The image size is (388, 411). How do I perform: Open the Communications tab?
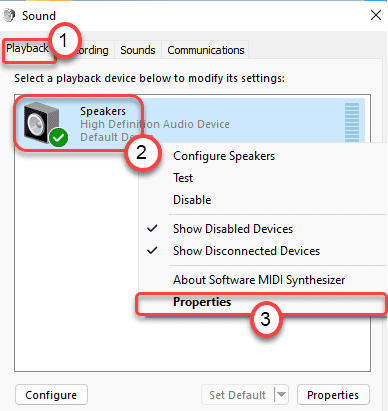(x=206, y=50)
